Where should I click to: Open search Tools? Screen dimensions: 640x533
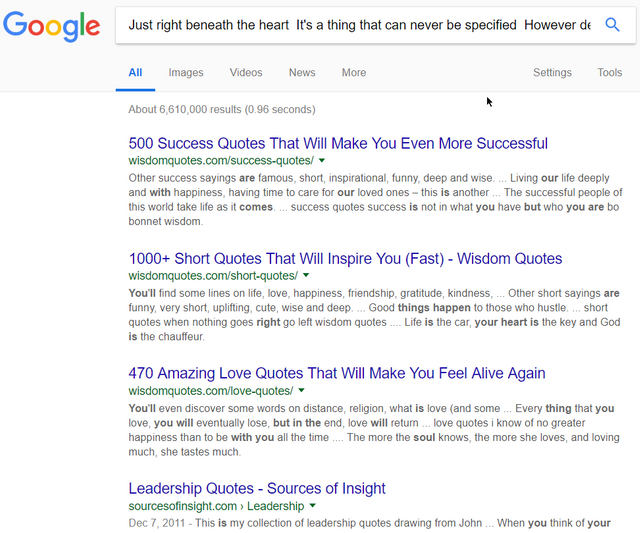[610, 73]
